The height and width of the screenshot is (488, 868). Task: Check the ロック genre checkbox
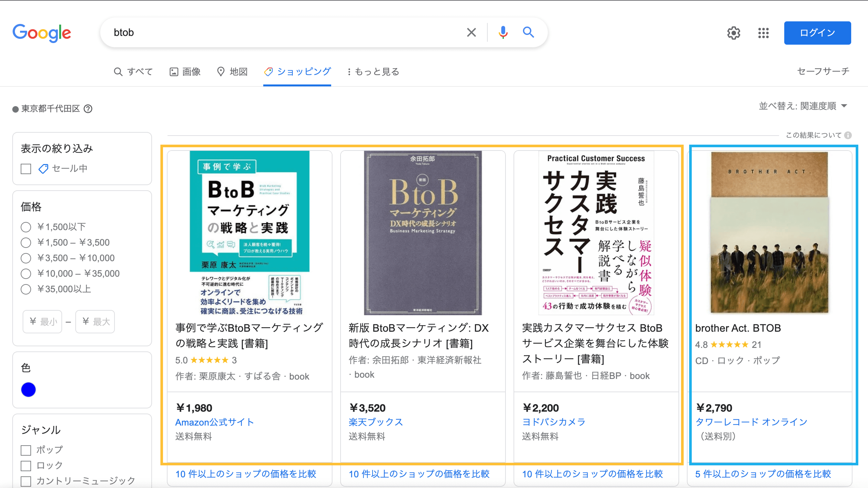point(26,465)
